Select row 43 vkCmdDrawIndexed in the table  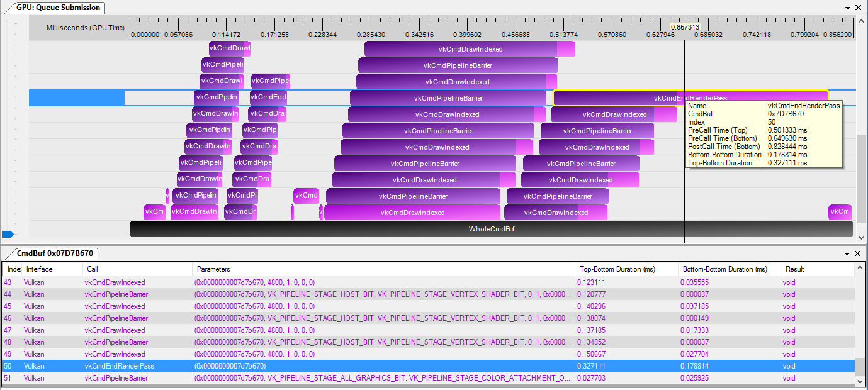252,282
